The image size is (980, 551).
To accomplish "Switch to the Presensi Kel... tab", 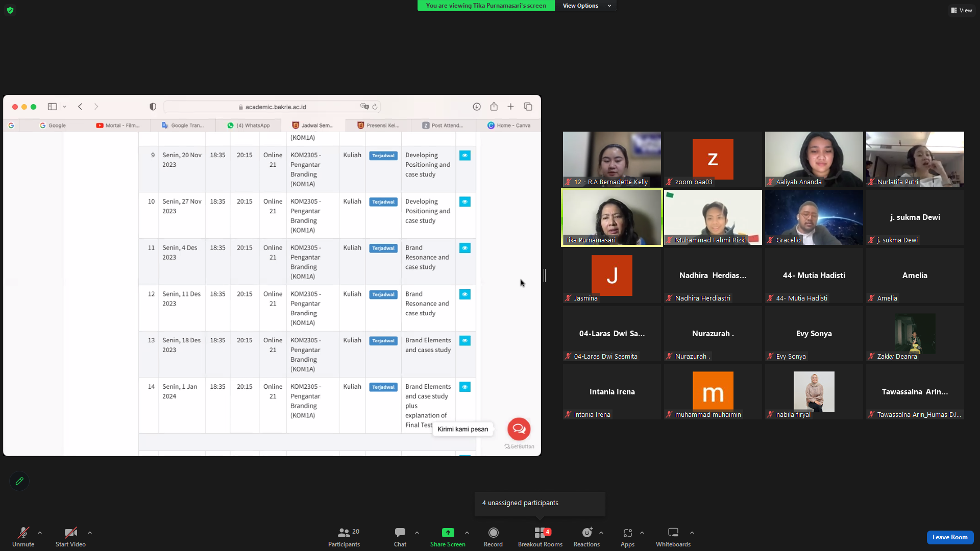I will (x=378, y=126).
